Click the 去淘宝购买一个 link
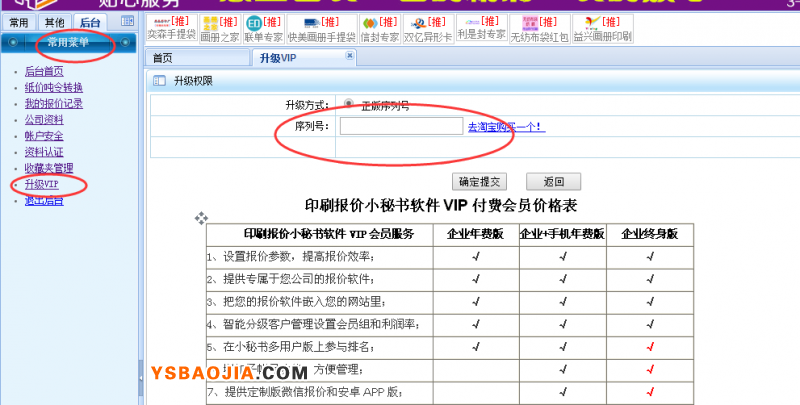Screen dimensions: 800x405 point(507,126)
